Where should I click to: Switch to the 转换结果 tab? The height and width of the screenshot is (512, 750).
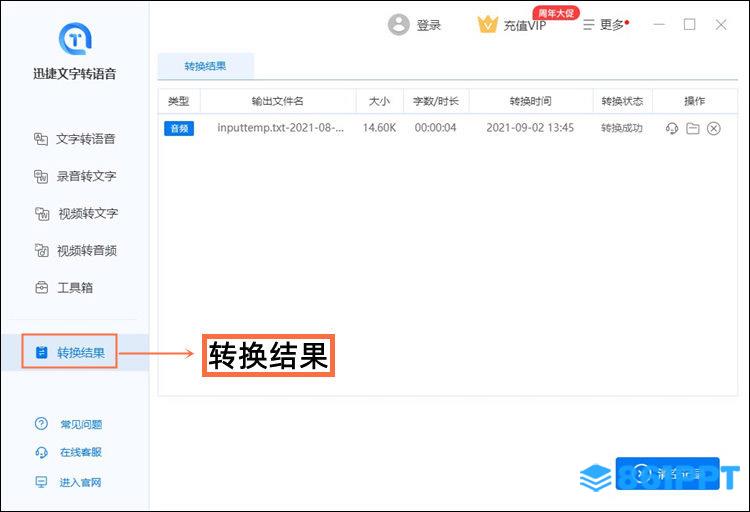coord(205,66)
